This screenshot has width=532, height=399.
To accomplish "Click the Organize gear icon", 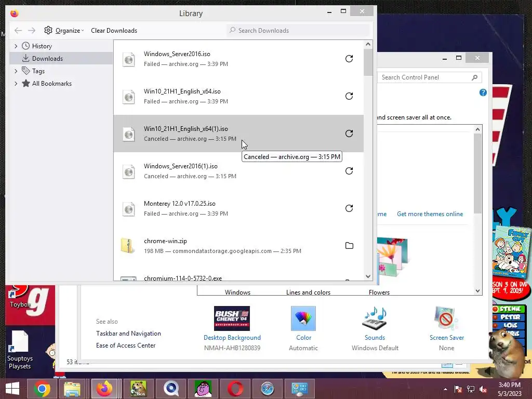I will click(x=48, y=30).
